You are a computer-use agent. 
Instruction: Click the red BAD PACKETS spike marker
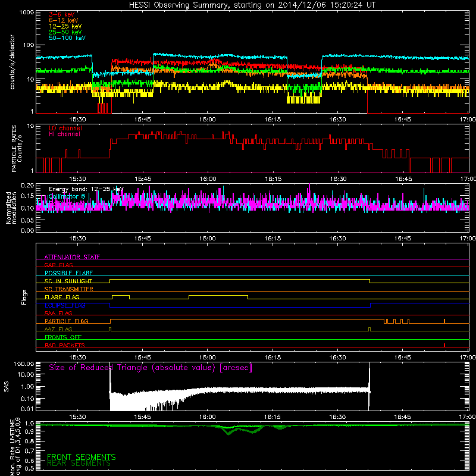point(444,345)
